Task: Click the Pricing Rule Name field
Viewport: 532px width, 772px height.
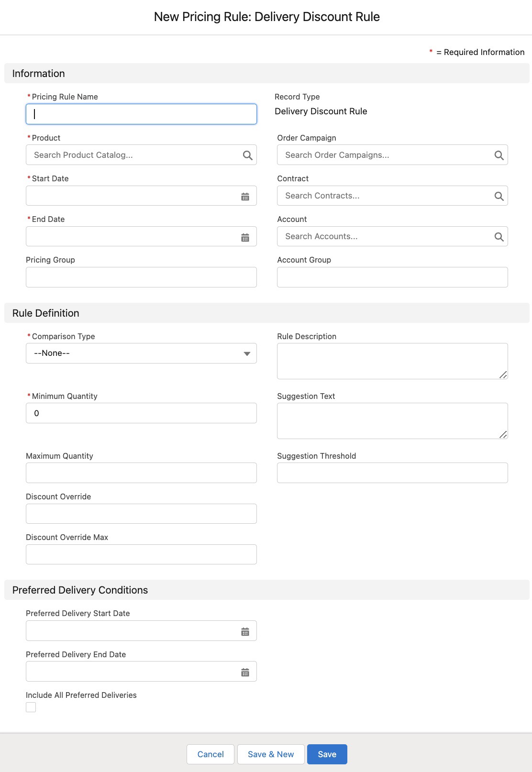Action: (x=141, y=114)
